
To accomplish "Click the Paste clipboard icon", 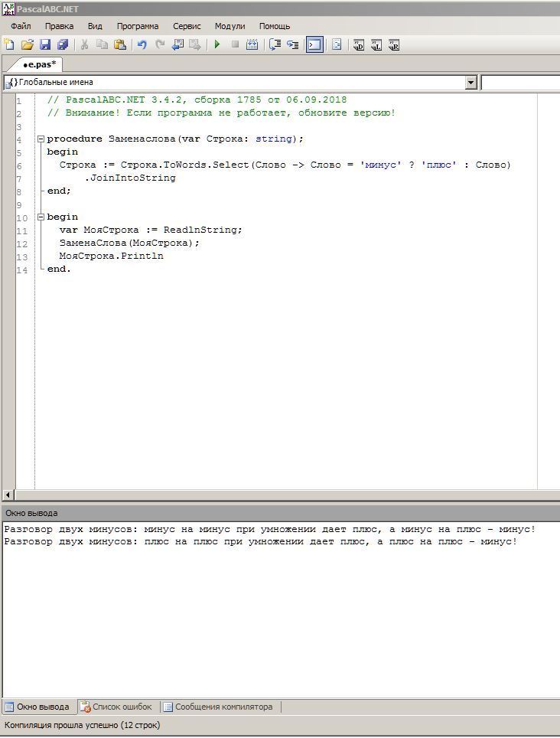I will point(120,44).
